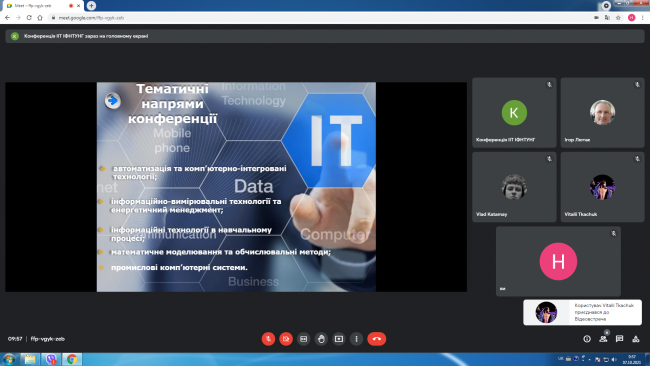Toggle the disabled camera button
650x366 pixels.
point(286,339)
